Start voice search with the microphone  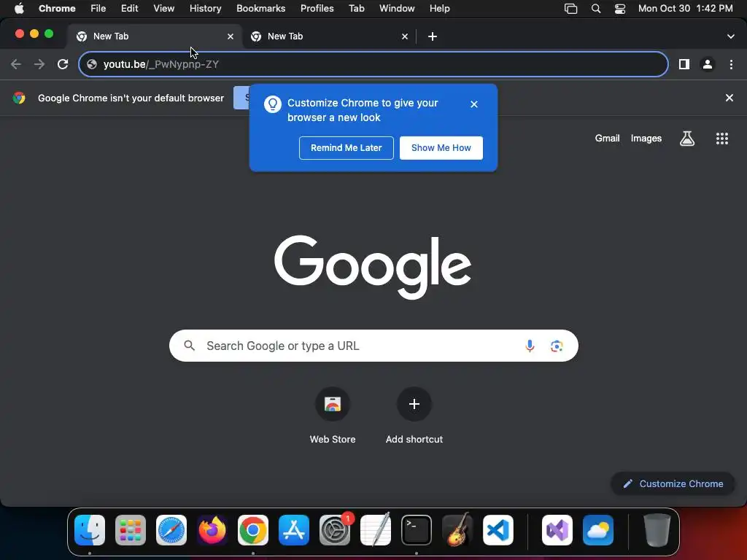coord(530,346)
